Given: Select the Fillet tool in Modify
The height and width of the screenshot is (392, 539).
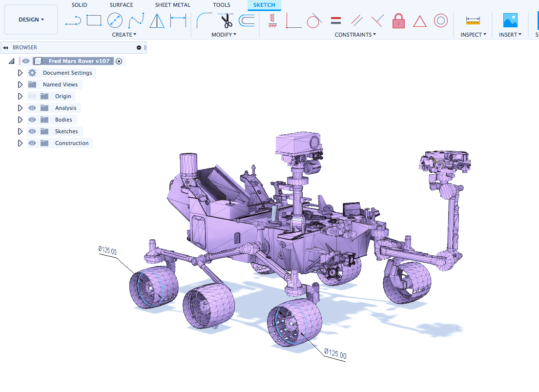Looking at the screenshot, I should (204, 21).
